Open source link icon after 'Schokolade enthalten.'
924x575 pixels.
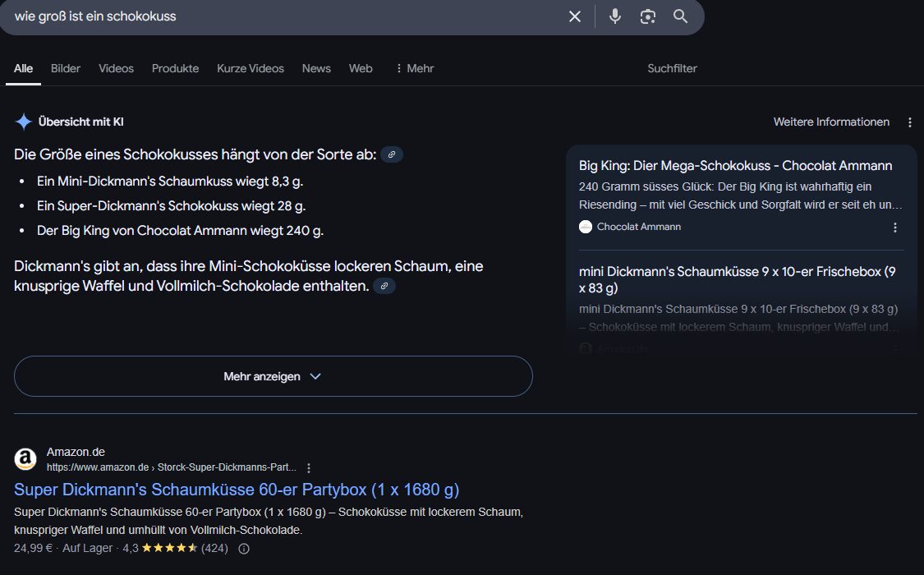(384, 286)
